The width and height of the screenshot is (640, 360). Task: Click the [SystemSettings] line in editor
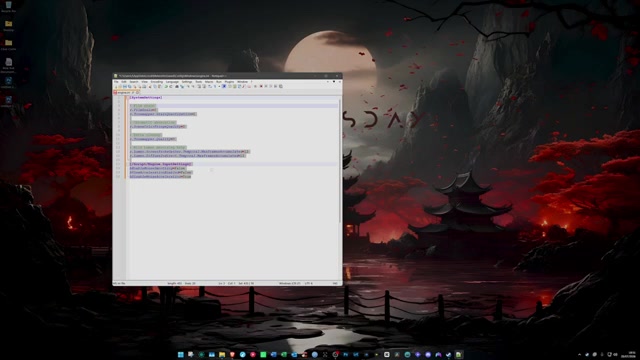click(146, 98)
